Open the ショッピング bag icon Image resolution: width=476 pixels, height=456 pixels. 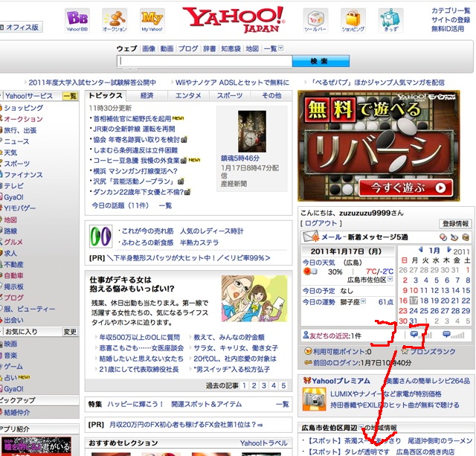coord(353,20)
